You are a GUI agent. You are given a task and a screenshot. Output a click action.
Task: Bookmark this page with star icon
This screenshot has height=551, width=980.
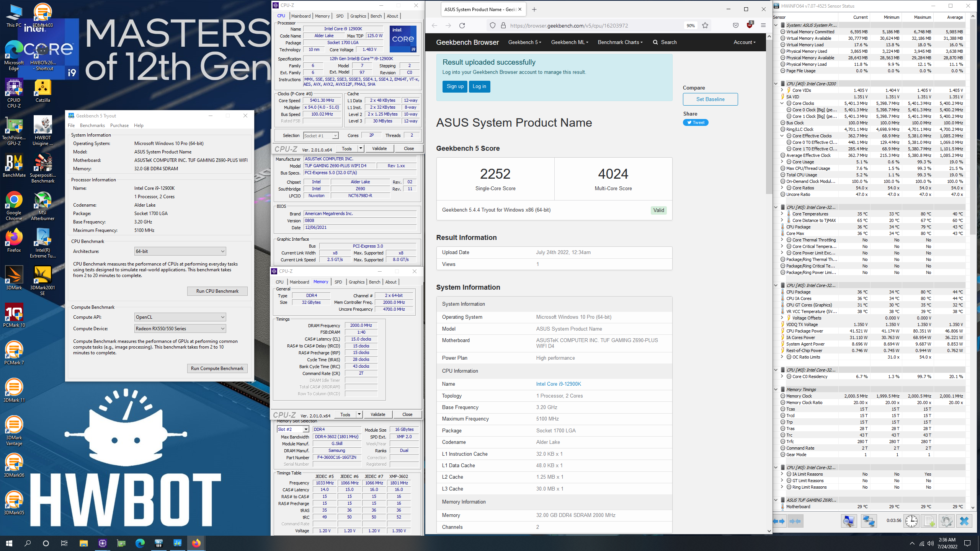click(705, 26)
